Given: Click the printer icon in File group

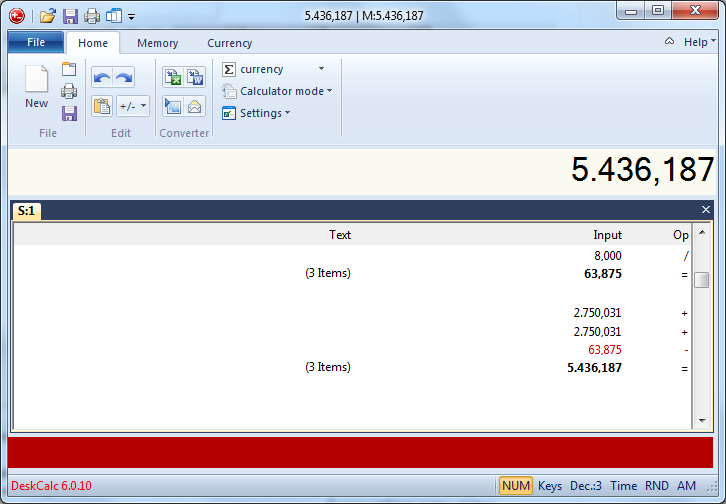Looking at the screenshot, I should coord(69,91).
